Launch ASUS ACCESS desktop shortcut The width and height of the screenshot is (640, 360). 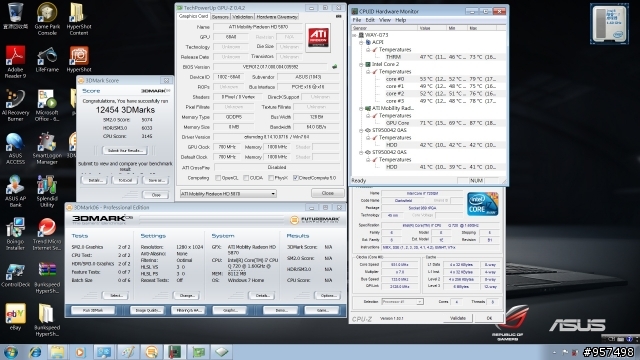[15, 149]
